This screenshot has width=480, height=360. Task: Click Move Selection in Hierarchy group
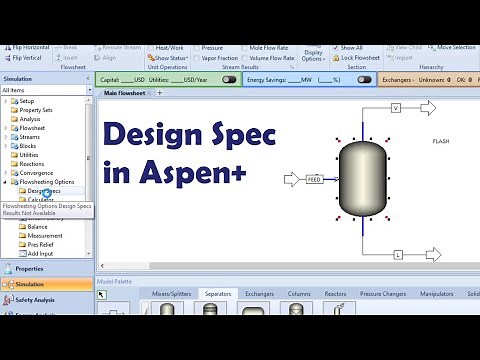coord(452,48)
